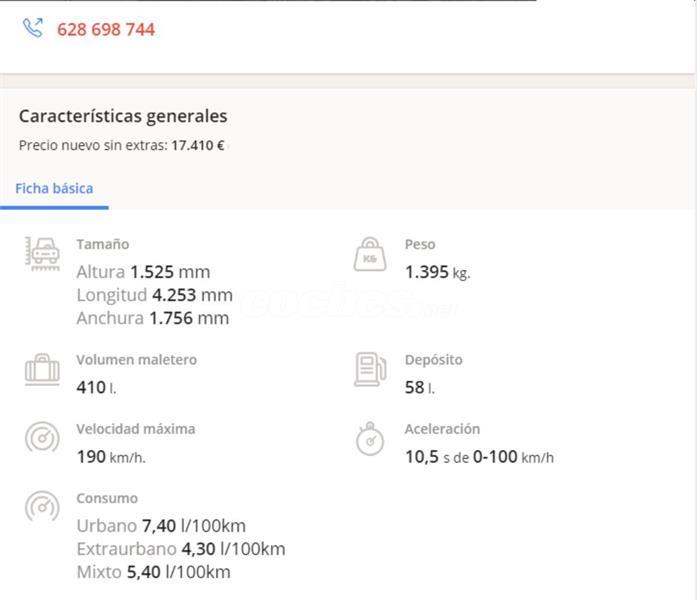Click the 17.410 € new price value
The width and height of the screenshot is (697, 600).
pos(197,145)
